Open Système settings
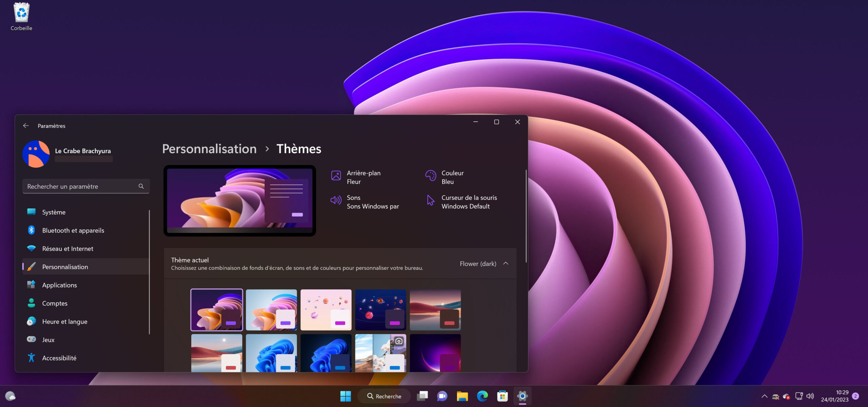The height and width of the screenshot is (407, 868). (86, 212)
